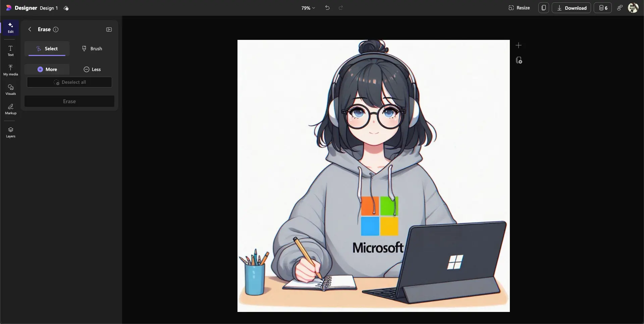The width and height of the screenshot is (644, 324).
Task: Open the credits counter showing 6
Action: 603,8
